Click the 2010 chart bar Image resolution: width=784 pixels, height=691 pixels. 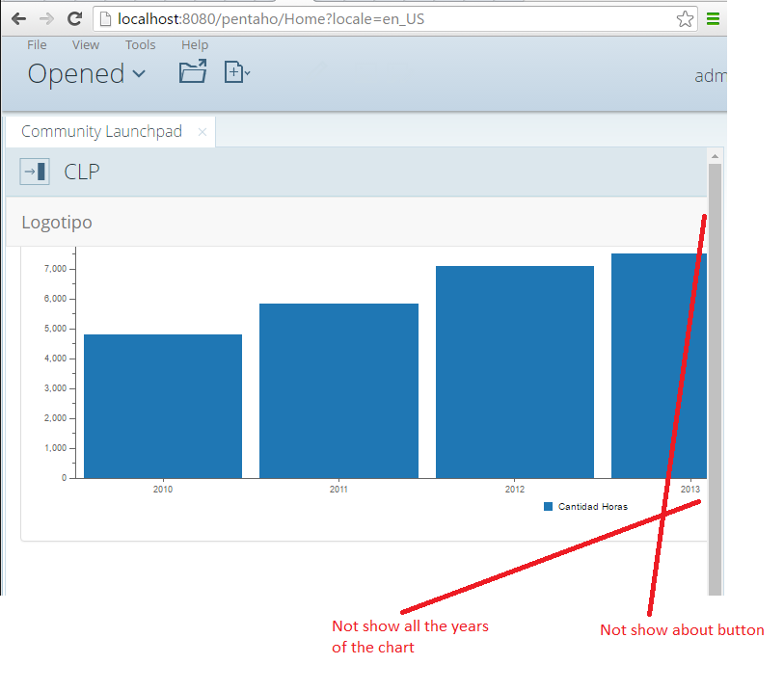163,406
